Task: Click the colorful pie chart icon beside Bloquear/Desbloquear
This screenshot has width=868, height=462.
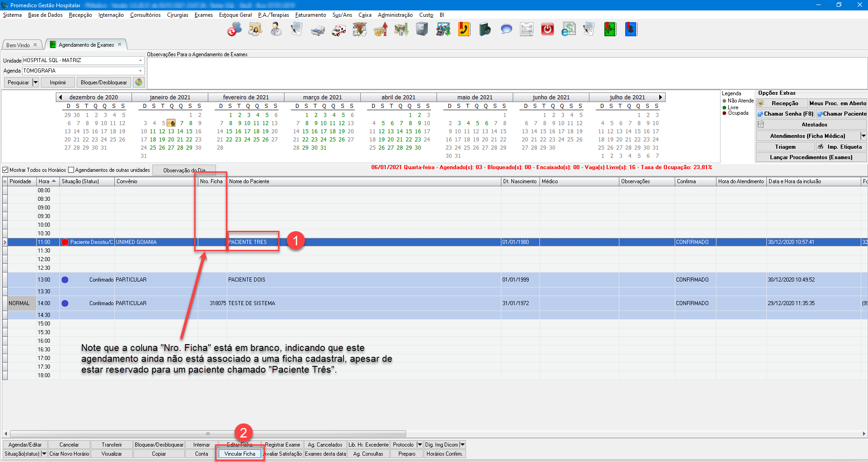Action: (139, 82)
